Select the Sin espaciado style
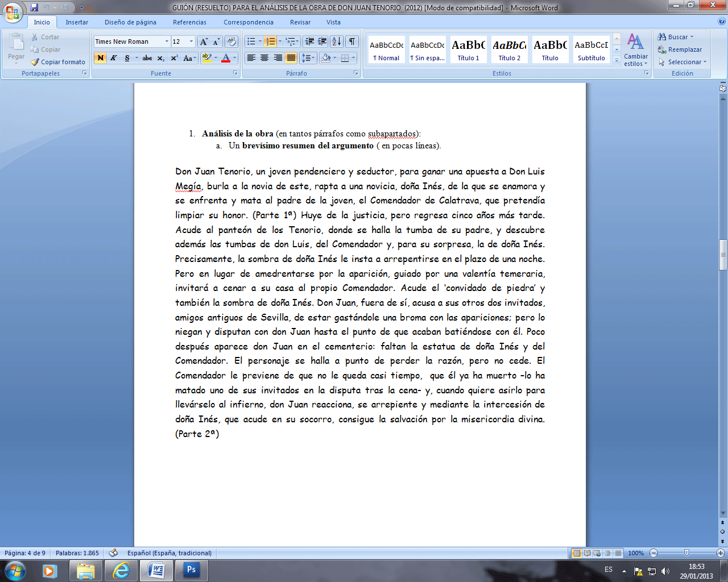The height and width of the screenshot is (582, 728). point(428,50)
